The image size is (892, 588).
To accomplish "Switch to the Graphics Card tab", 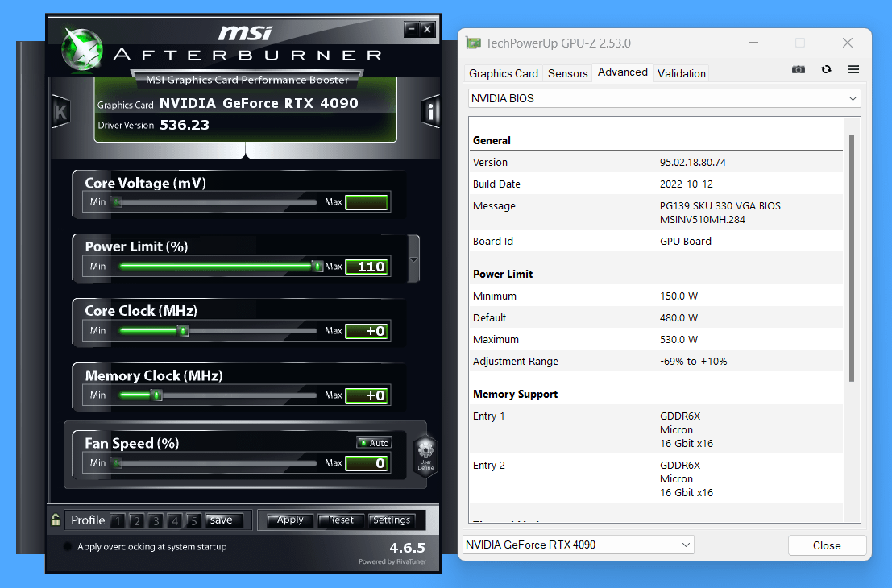I will pos(504,73).
